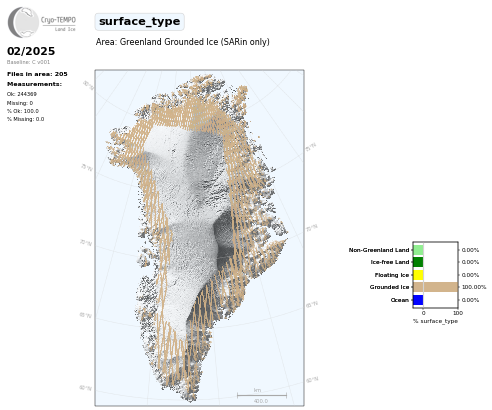Click the Grounded Ice legend label
Screen dimensions: 492x410
(389, 287)
